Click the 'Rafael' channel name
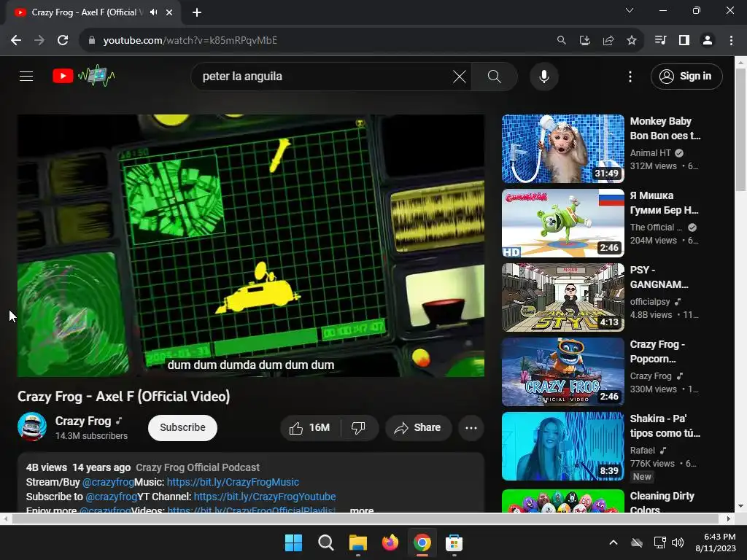Screen dimensions: 747x560 642,450
